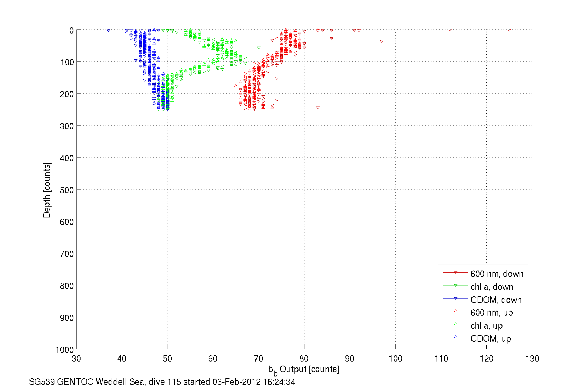Image resolution: width=588 pixels, height=392 pixels.
Task: Click the blue up-triangle marker in legend
Action: pyautogui.click(x=456, y=337)
